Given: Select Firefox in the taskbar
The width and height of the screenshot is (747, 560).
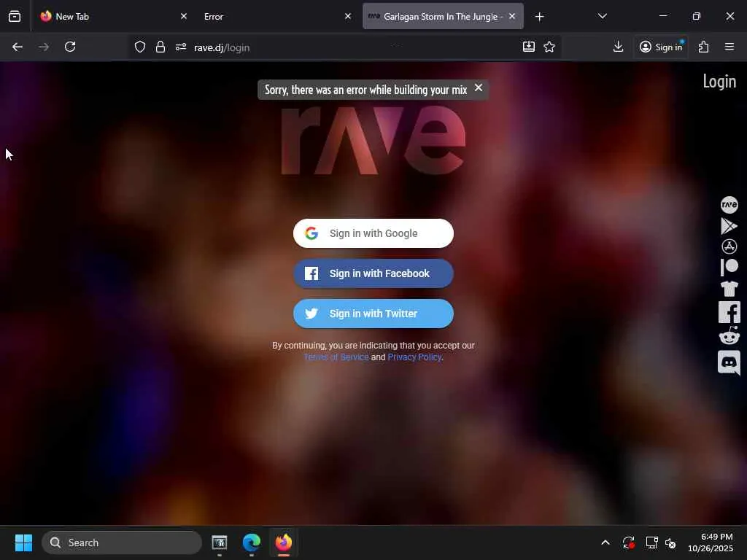Looking at the screenshot, I should click(x=284, y=542).
